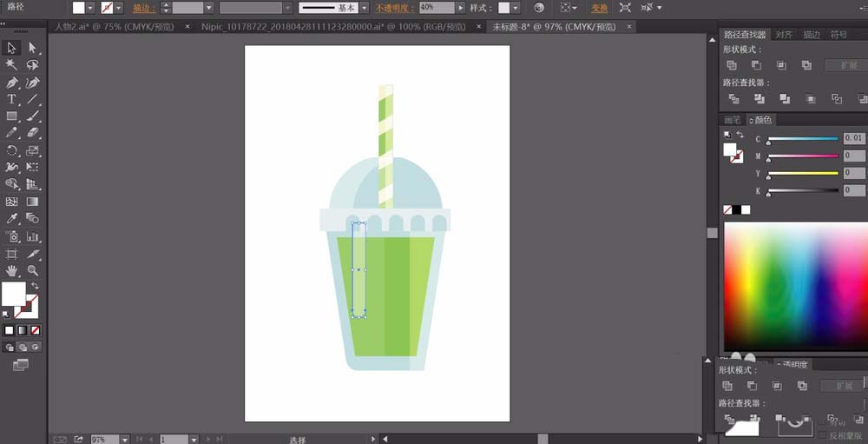Swap fill and stroke in toolbox
The height and width of the screenshot is (444, 868).
(35, 286)
